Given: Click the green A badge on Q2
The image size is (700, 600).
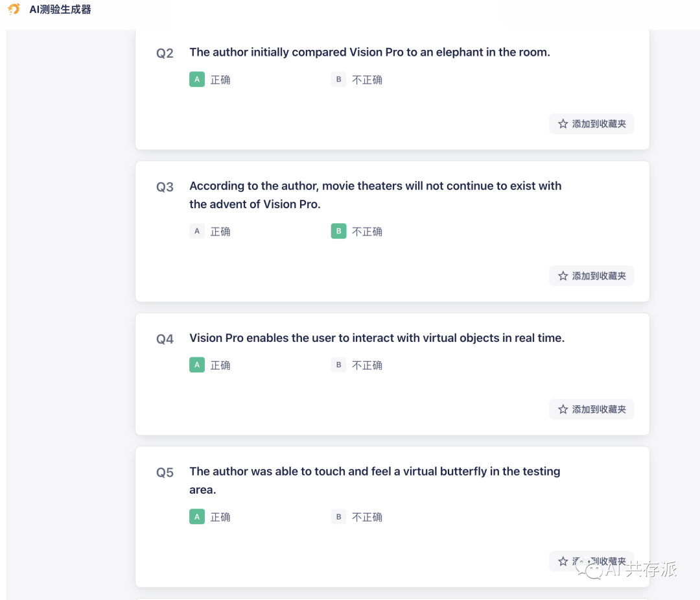Looking at the screenshot, I should click(x=197, y=79).
